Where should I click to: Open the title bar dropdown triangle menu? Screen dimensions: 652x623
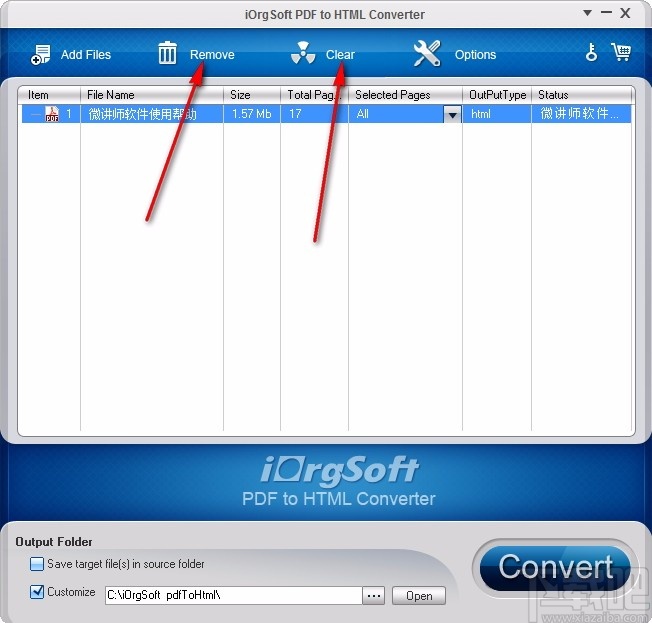587,13
